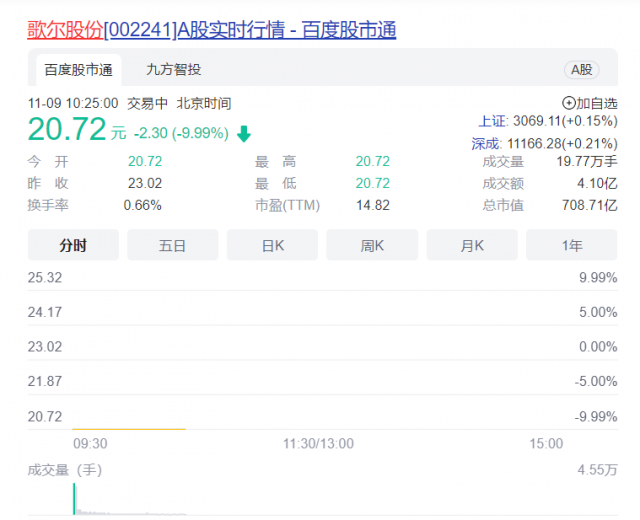Viewport: 640px width, 520px height.
Task: Open the 深成 index quote
Action: click(x=544, y=144)
